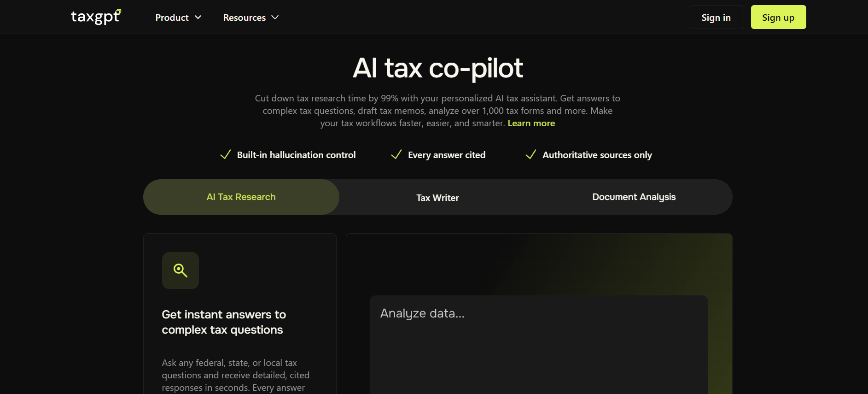Click the checkmark beside Authoritative sources only

[x=531, y=154]
